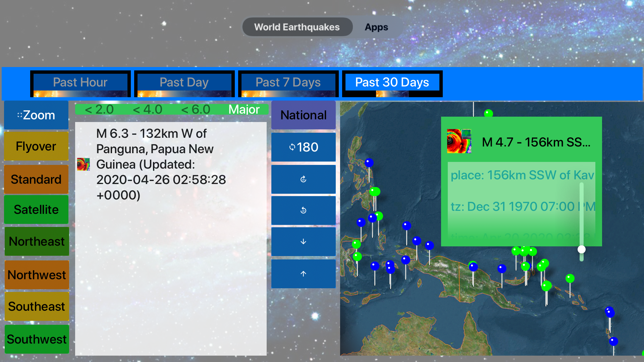Image resolution: width=644 pixels, height=362 pixels.
Task: Select the Past 30 Days filter
Action: [392, 84]
